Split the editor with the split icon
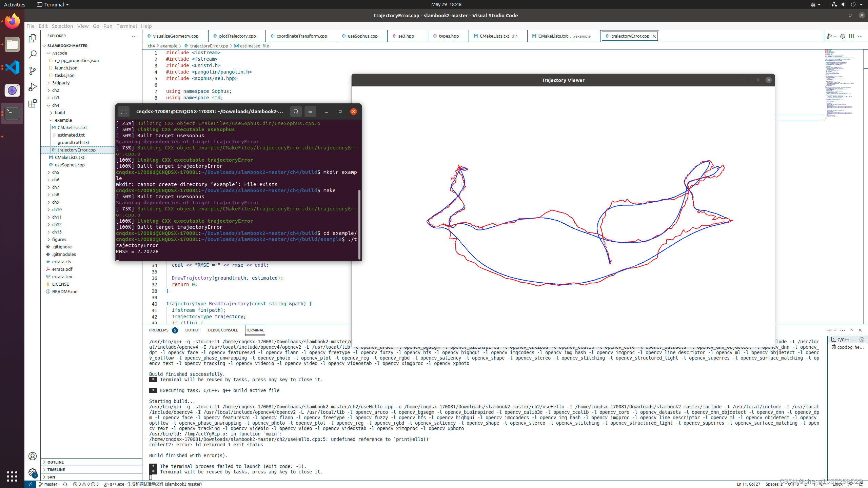This screenshot has width=868, height=488. tap(851, 36)
